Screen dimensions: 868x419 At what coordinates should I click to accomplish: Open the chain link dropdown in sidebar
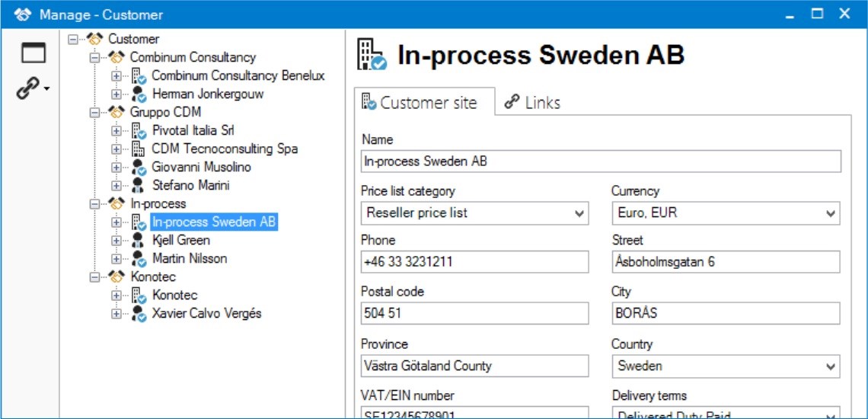33,90
